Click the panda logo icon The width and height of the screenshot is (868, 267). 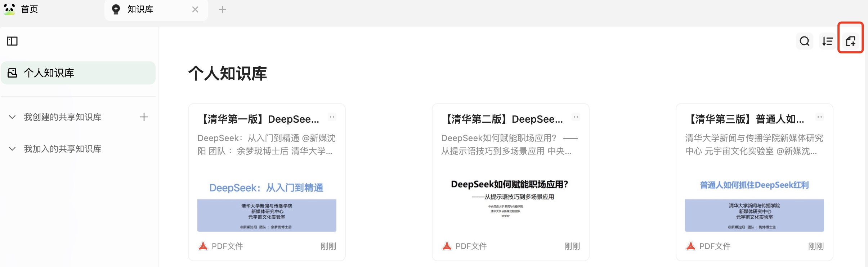point(9,9)
